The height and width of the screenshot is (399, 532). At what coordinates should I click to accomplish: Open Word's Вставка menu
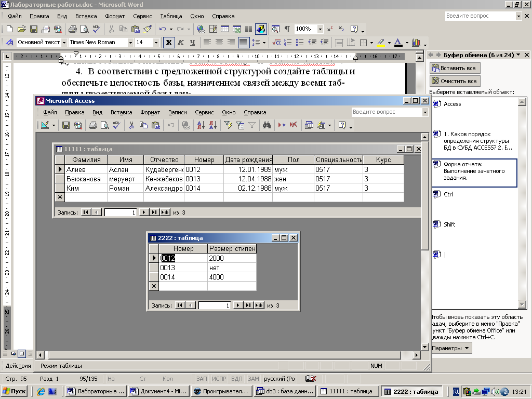pyautogui.click(x=86, y=16)
